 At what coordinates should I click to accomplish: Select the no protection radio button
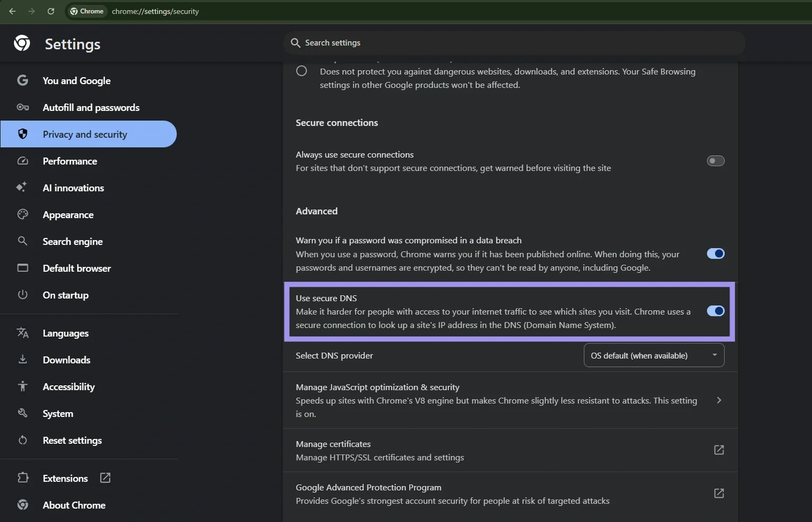pyautogui.click(x=302, y=71)
